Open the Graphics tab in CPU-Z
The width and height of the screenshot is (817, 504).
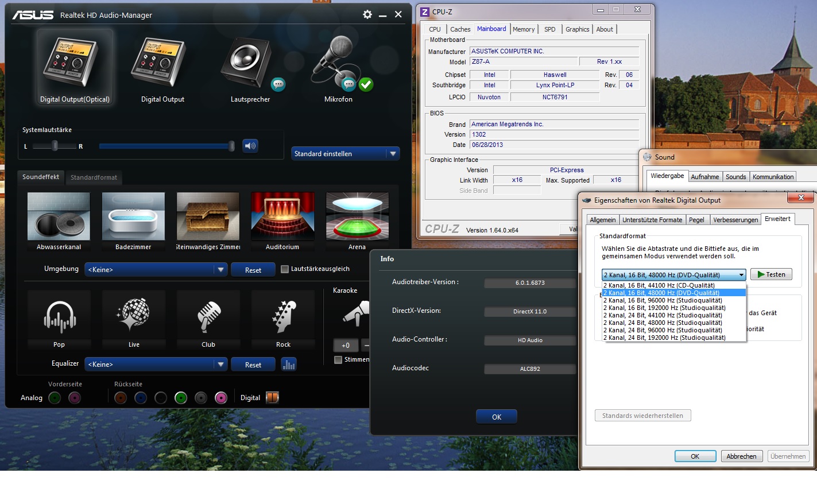coord(577,29)
